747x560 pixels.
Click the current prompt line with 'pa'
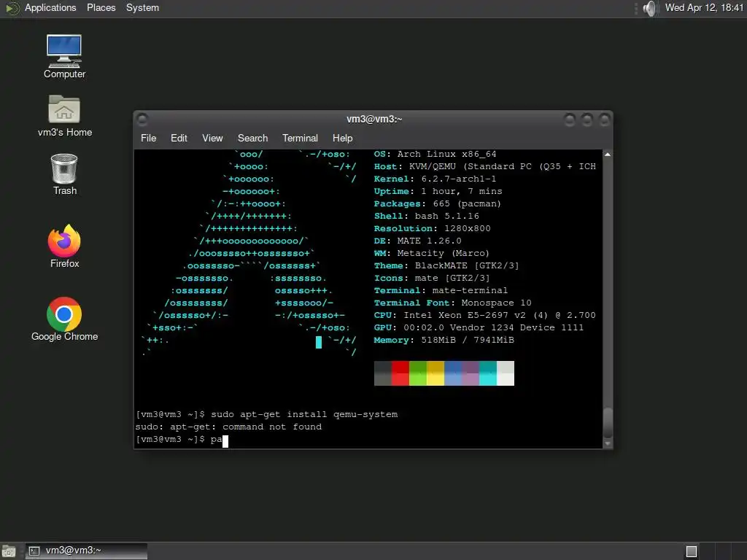pyautogui.click(x=182, y=440)
